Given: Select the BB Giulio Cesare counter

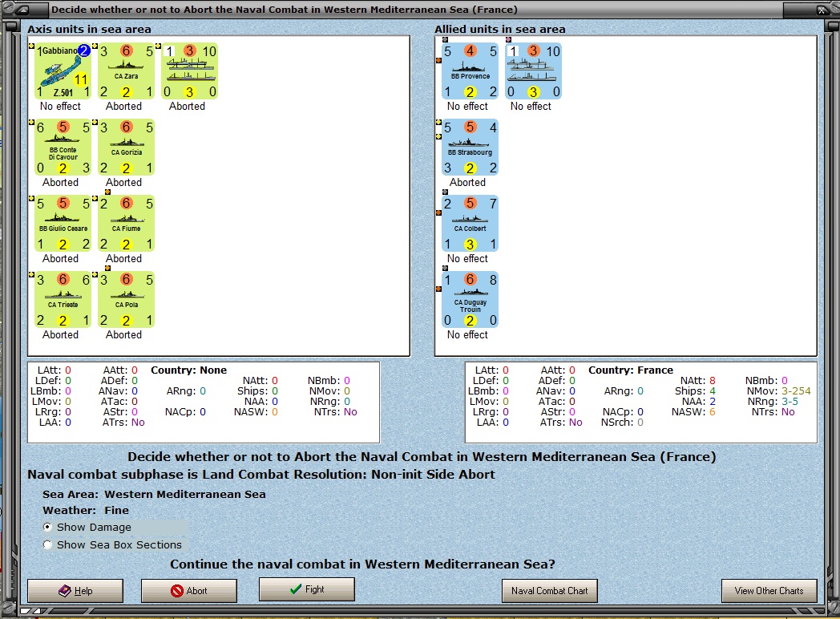Looking at the screenshot, I should tap(63, 224).
